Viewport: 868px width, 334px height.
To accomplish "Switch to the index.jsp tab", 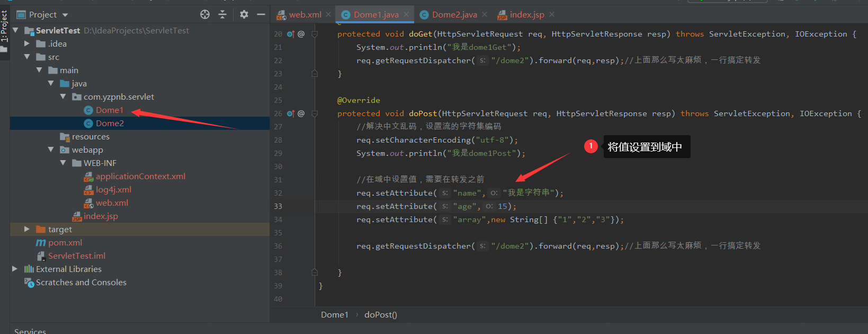I will pos(527,15).
